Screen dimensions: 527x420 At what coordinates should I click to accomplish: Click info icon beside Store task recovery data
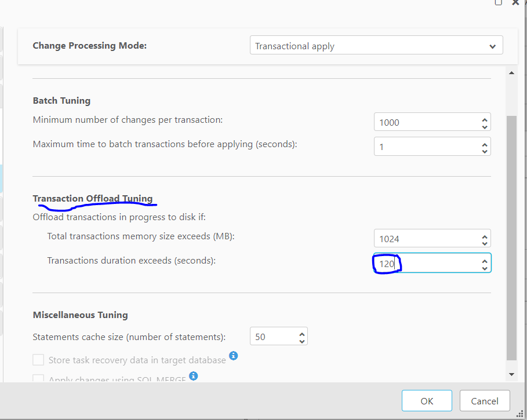click(233, 356)
